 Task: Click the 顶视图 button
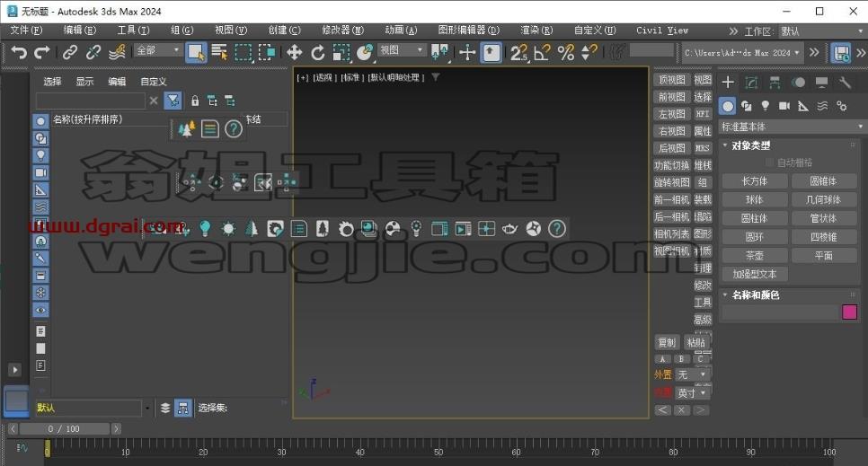coord(671,80)
